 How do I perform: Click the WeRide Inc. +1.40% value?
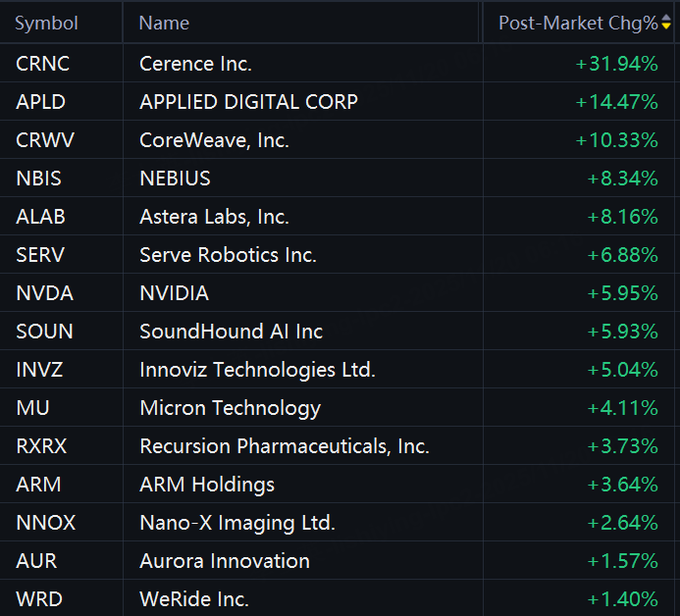(x=623, y=599)
